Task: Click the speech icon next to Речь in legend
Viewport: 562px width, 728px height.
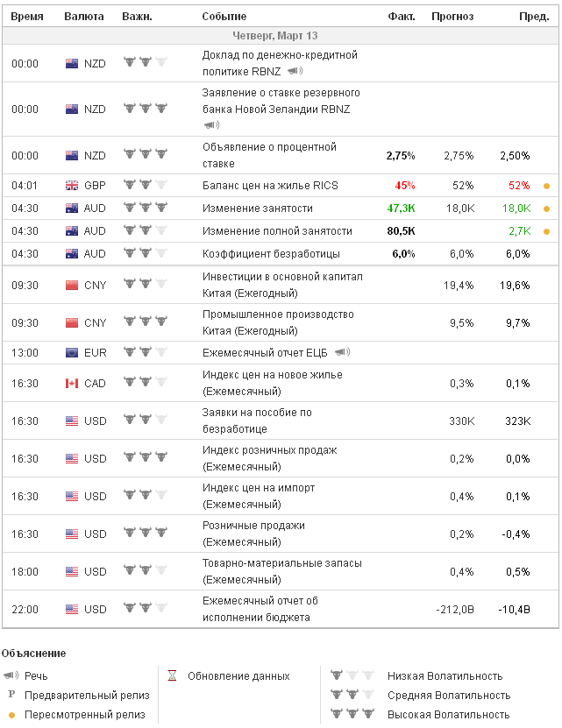Action: coord(11,676)
